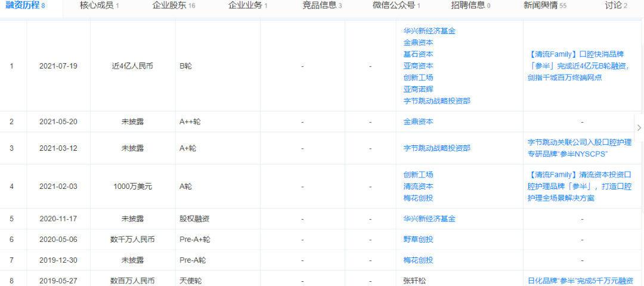Open 字节跳动战略投资部 in the A+轮 row
Screen dimensions: 644x286
[x=437, y=148]
